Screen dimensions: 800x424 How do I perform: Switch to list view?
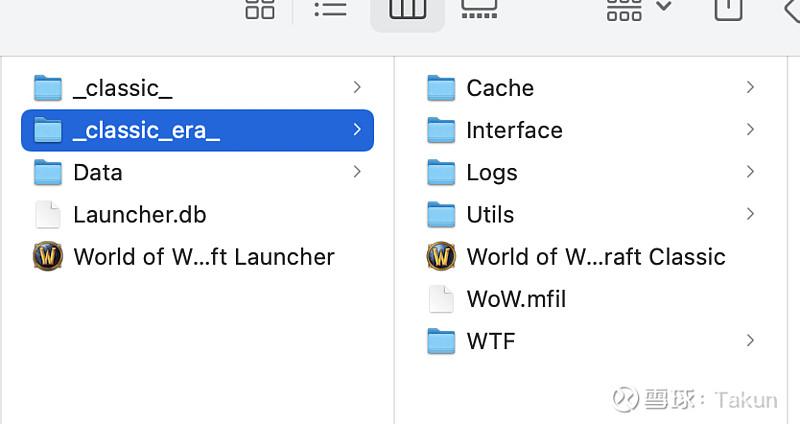(331, 9)
